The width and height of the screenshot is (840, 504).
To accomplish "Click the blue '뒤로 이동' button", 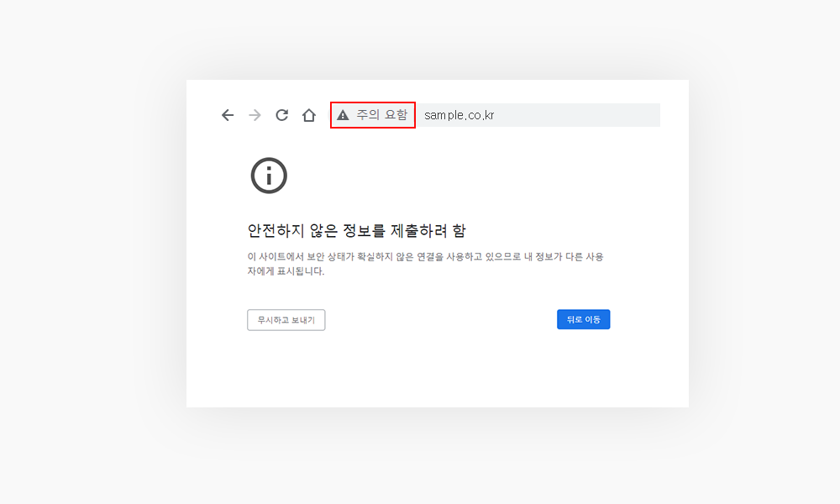I will 584,319.
